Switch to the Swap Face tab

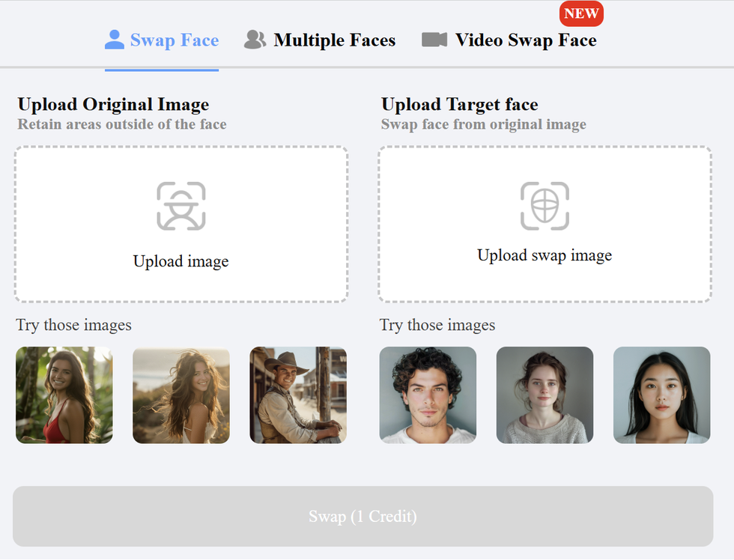[174, 40]
